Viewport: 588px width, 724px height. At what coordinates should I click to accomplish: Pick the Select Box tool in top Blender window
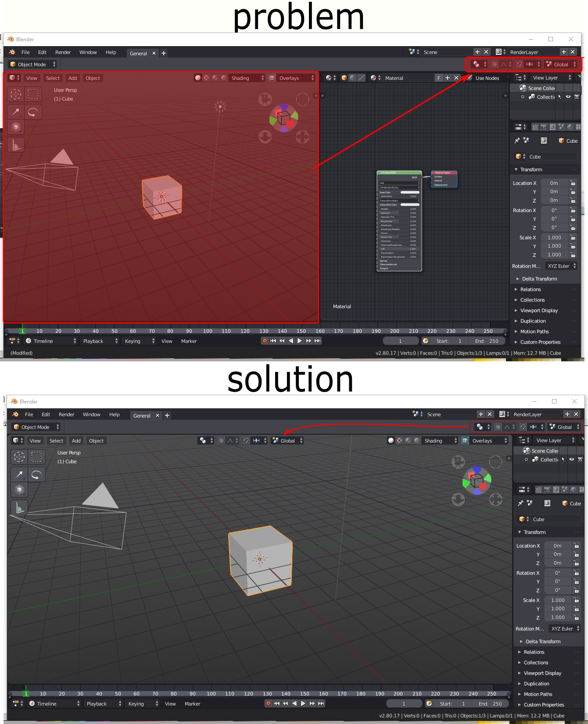tap(33, 94)
